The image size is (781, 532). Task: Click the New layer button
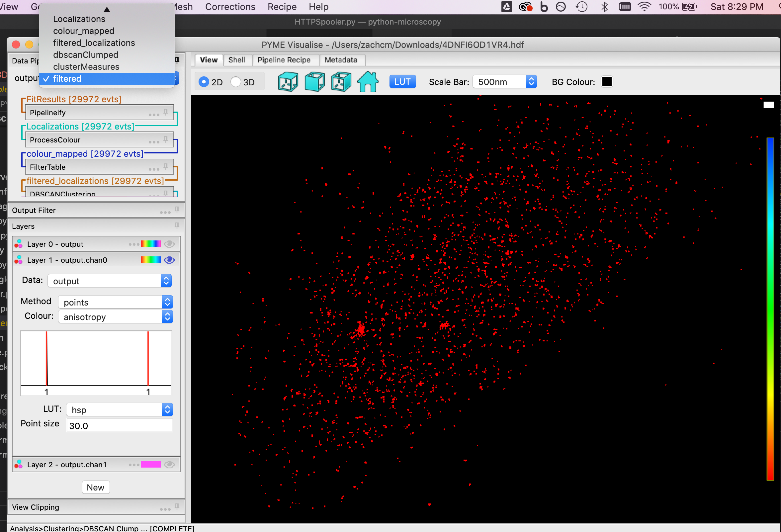(x=96, y=487)
